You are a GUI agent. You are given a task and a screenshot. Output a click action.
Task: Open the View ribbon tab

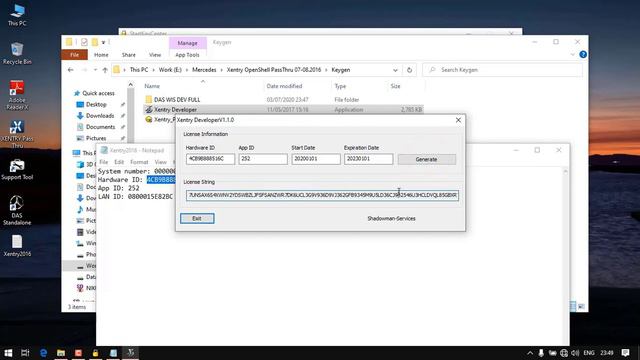click(x=155, y=55)
